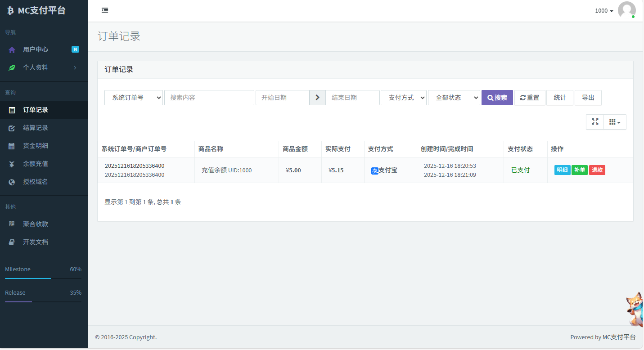Click the Milestone progress bar
Viewport: 644px width, 350px height.
(x=43, y=278)
